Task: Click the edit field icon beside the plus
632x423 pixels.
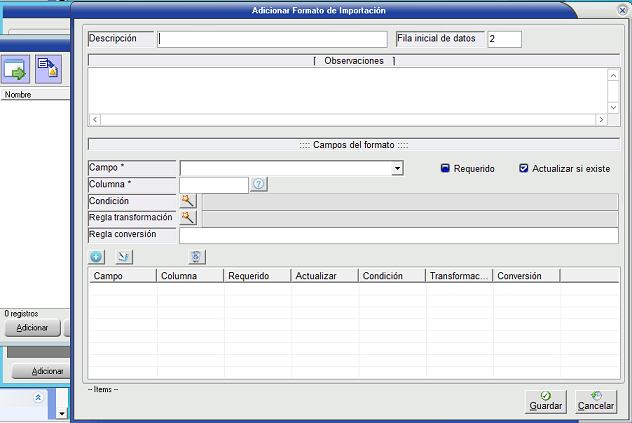Action: tap(124, 257)
